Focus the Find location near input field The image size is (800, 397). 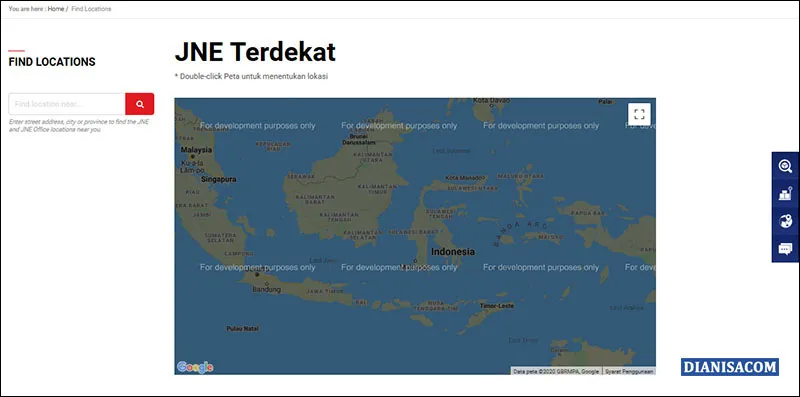67,104
